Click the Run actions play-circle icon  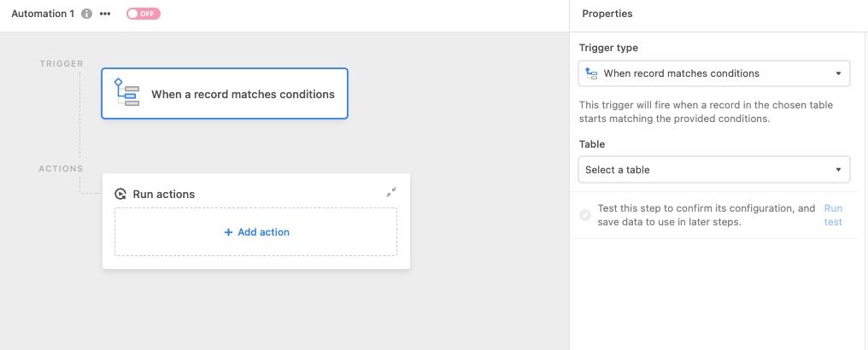tap(120, 194)
